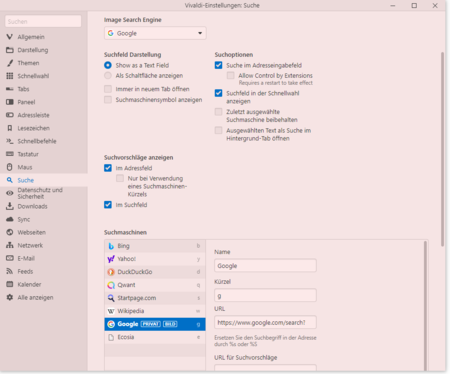Select Startpage.com search engine row
The image size is (450, 374).
click(155, 298)
